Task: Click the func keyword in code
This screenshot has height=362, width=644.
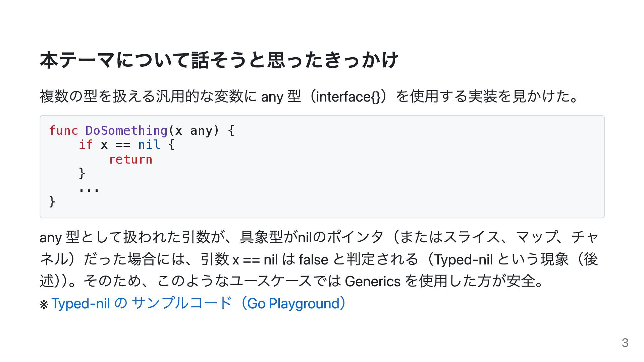Action: (x=63, y=130)
